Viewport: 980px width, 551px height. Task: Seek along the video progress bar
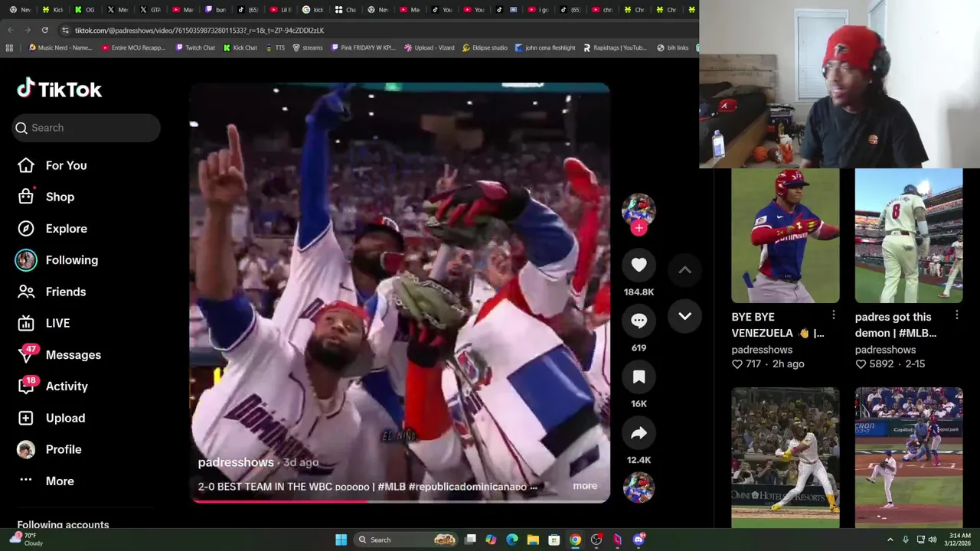tap(400, 501)
